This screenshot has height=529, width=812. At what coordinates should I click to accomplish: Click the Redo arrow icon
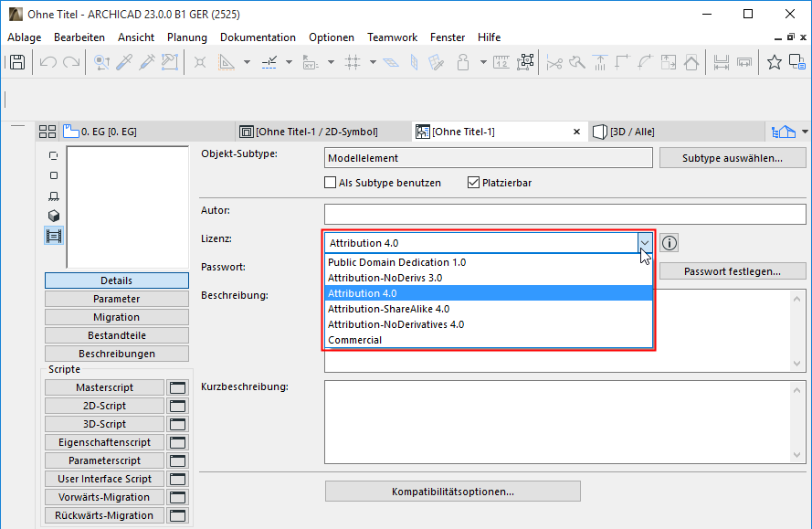pyautogui.click(x=71, y=62)
